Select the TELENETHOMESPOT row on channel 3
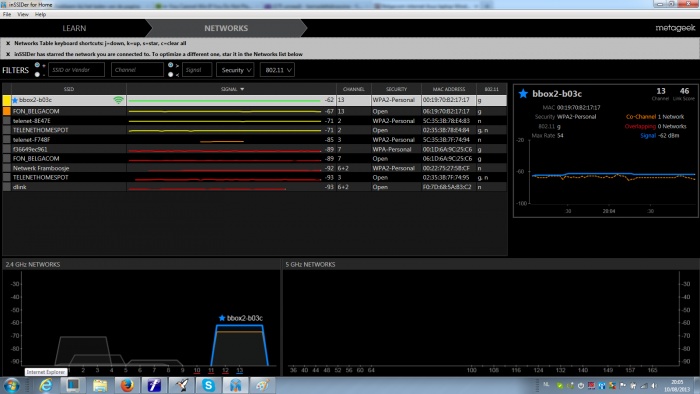This screenshot has width=700, height=394. pos(254,177)
